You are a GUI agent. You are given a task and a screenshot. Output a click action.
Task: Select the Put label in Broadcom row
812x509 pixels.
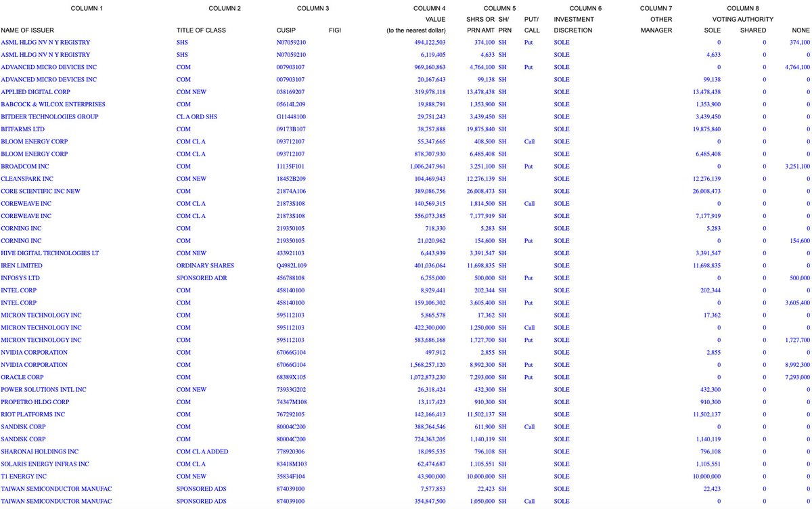click(x=529, y=166)
